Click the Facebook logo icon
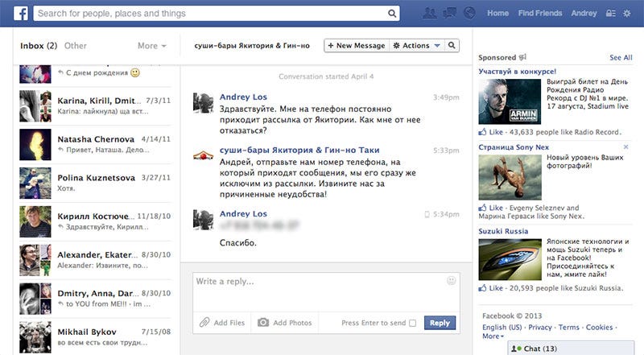644x355 pixels. pos(21,13)
